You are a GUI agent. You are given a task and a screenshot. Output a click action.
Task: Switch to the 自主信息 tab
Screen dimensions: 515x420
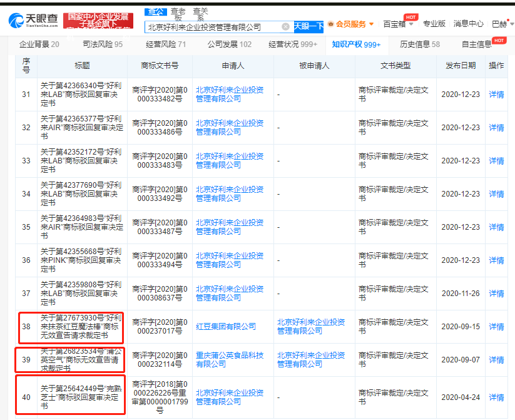pos(477,44)
